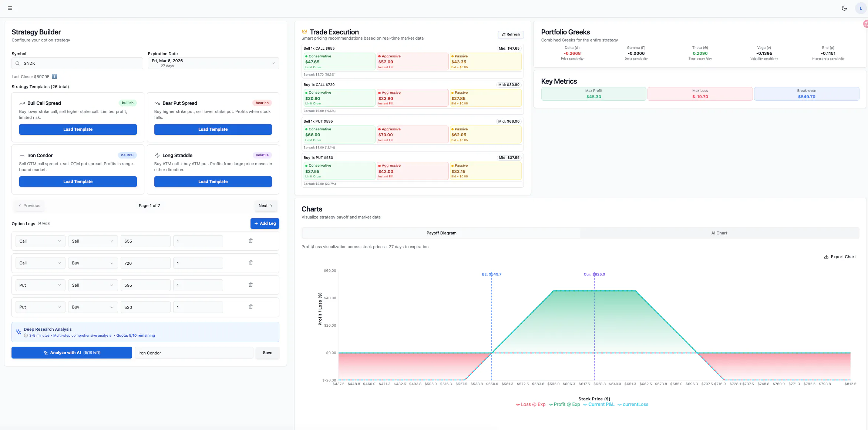Viewport: 868px width, 430px height.
Task: Select Conservative $30.80 for CALL $720
Action: [339, 98]
